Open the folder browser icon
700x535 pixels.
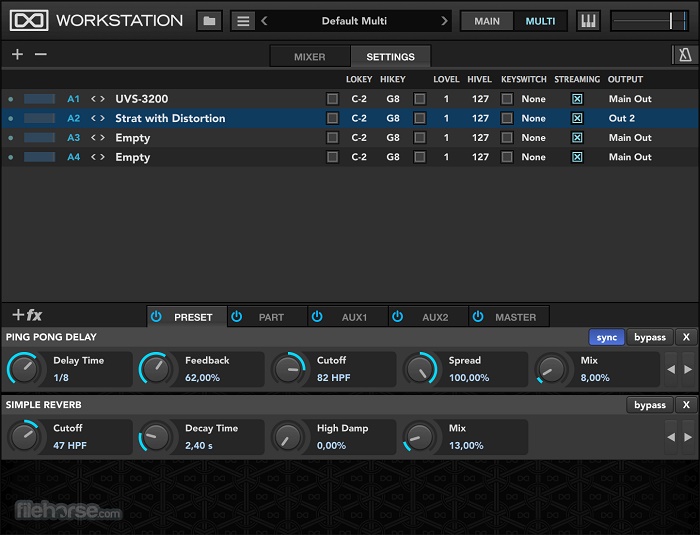(x=209, y=21)
